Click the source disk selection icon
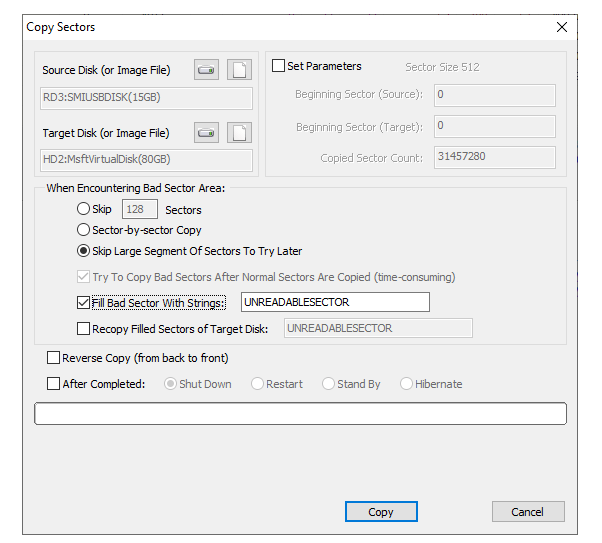The image size is (602, 543). (x=206, y=70)
